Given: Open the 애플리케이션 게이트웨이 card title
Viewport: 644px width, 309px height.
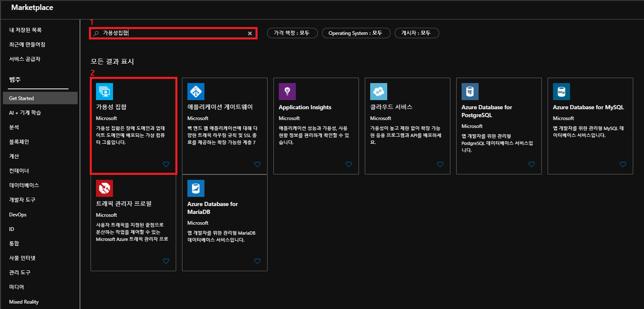Looking at the screenshot, I should (x=220, y=107).
